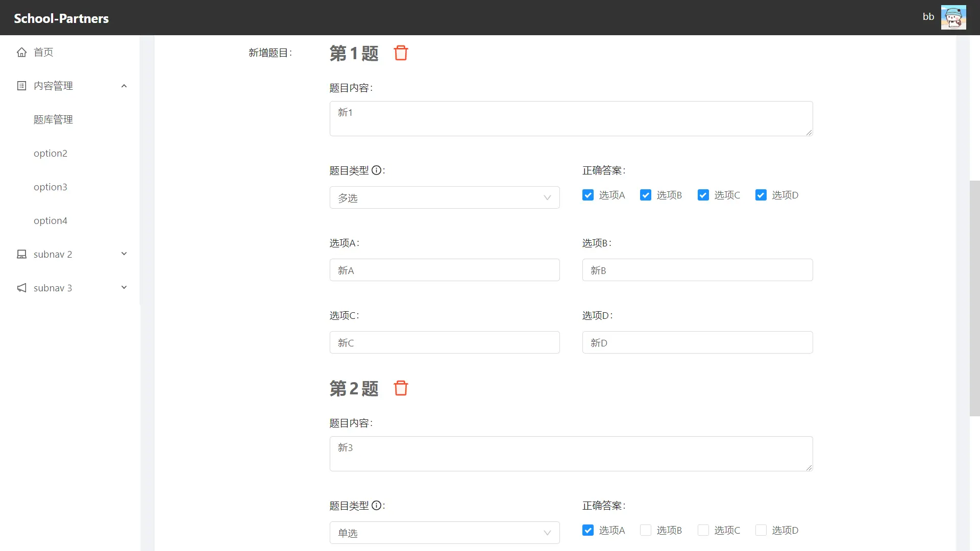Delete question 1 with trash icon

pyautogui.click(x=401, y=53)
